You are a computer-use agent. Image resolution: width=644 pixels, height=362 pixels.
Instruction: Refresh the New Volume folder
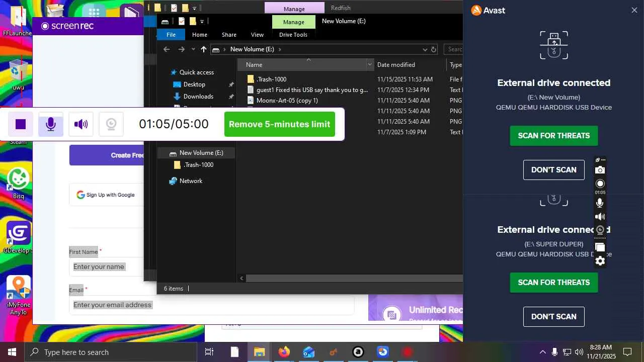(x=434, y=49)
